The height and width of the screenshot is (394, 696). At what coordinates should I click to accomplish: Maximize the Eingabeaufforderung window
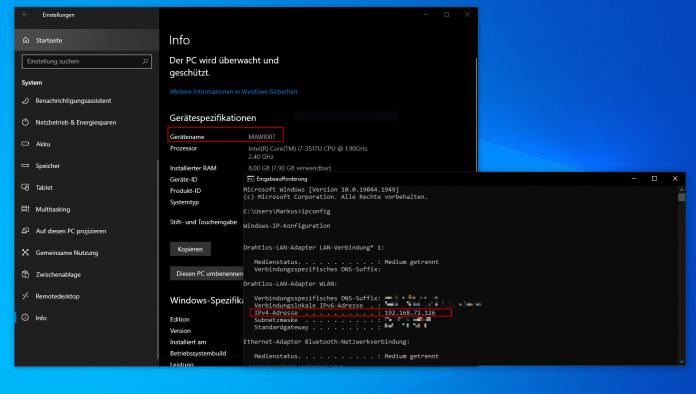click(x=654, y=179)
